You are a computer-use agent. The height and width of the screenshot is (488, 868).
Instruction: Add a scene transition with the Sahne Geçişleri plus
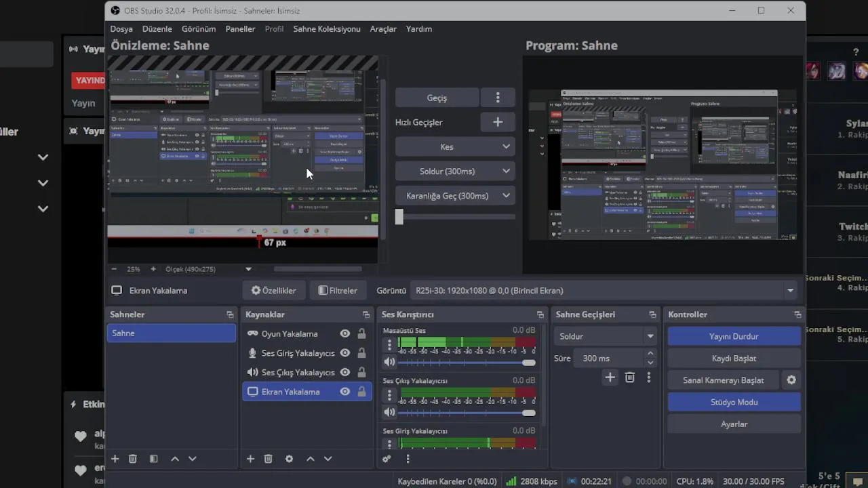coord(610,378)
